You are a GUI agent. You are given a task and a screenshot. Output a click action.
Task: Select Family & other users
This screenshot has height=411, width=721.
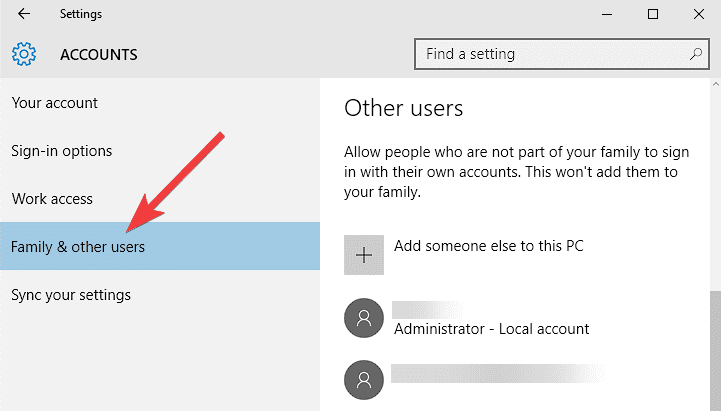[x=78, y=247]
